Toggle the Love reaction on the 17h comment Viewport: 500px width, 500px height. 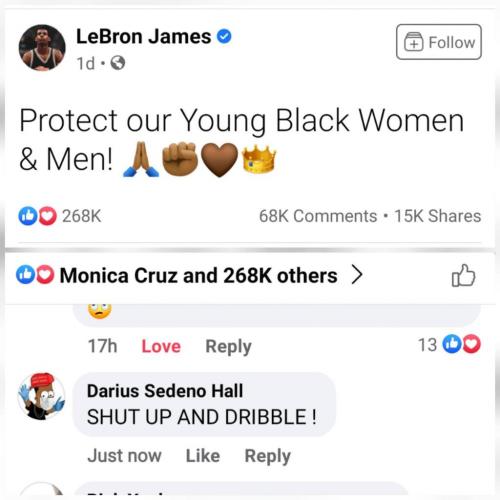161,346
